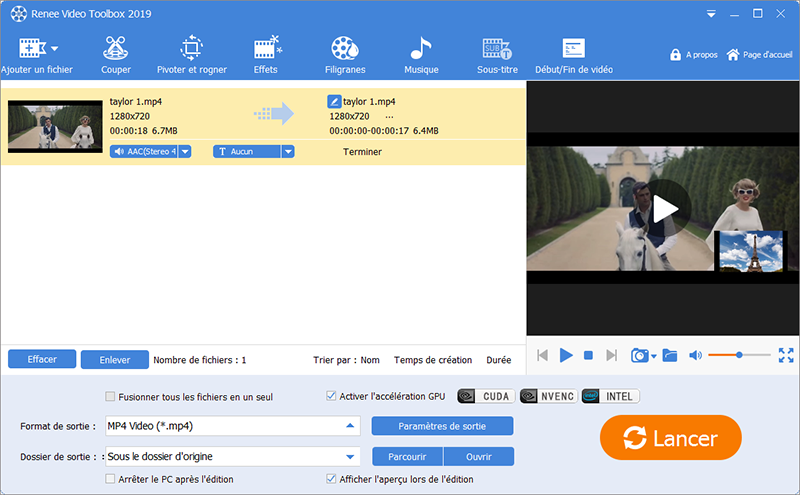
Task: Toggle Afficher l'aperçu lors de l'édition
Action: (331, 479)
